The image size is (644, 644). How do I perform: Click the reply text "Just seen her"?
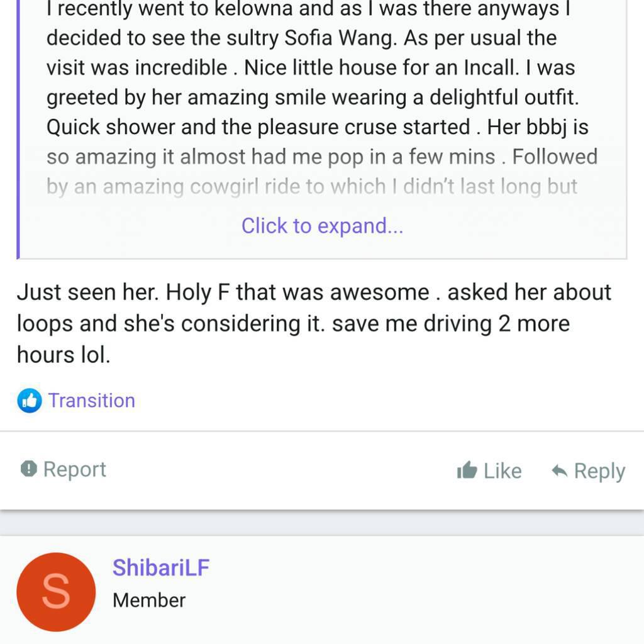[x=88, y=292]
